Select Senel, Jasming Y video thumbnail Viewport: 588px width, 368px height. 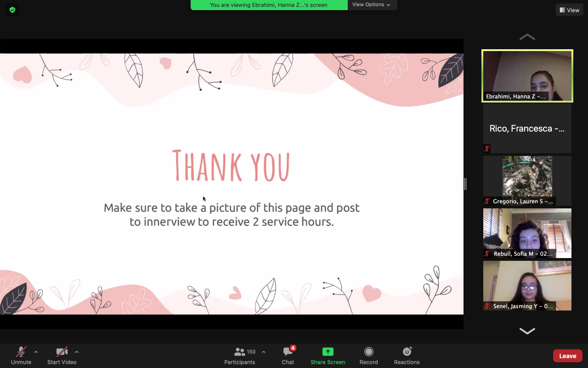pos(527,286)
